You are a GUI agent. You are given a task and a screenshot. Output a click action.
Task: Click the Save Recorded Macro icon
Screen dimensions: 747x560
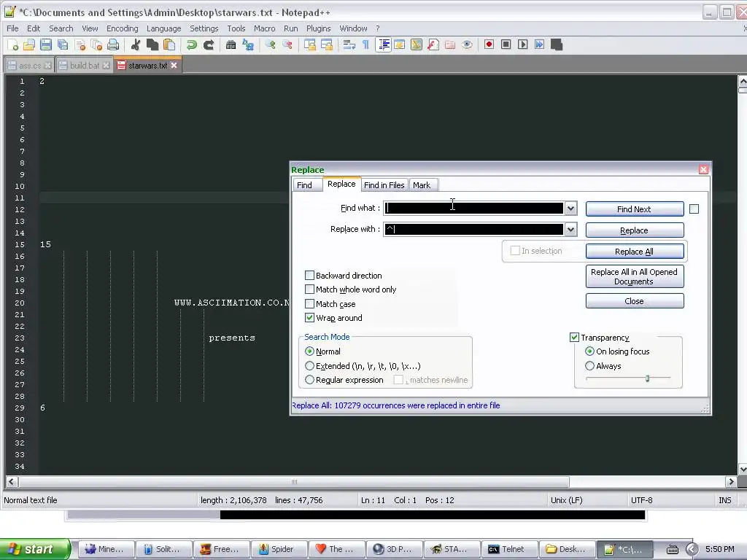click(557, 44)
